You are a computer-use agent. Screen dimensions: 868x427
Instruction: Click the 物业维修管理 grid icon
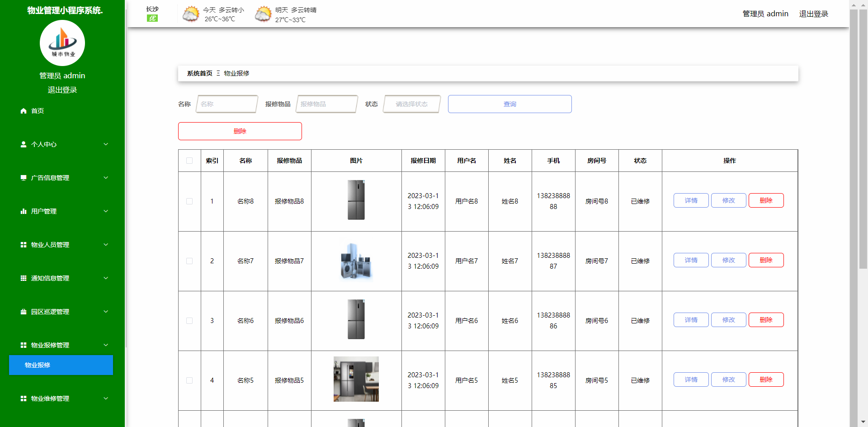tap(24, 399)
